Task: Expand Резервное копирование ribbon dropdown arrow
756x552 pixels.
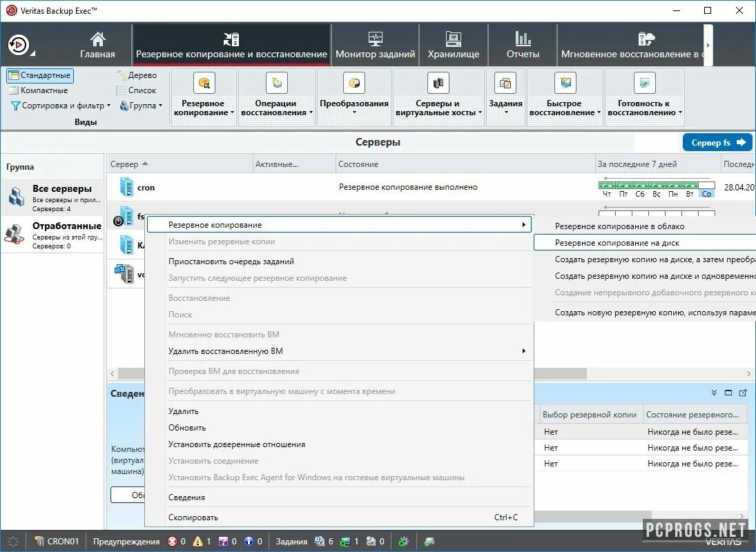Action: pos(233,112)
